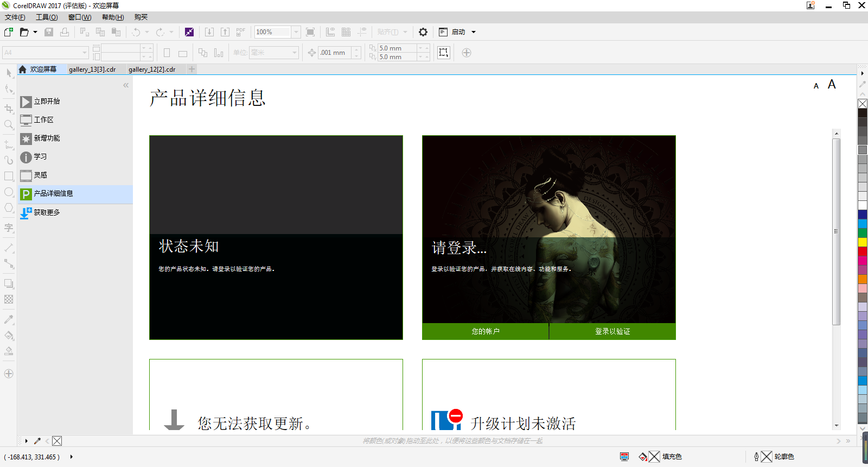Pick the yellow swatch in color palette
The height and width of the screenshot is (467, 868).
point(863,242)
